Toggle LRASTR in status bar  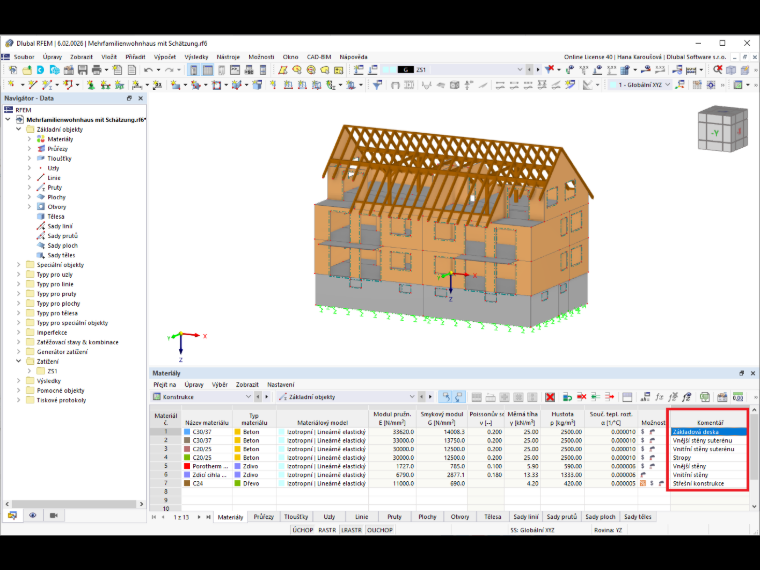coord(351,530)
